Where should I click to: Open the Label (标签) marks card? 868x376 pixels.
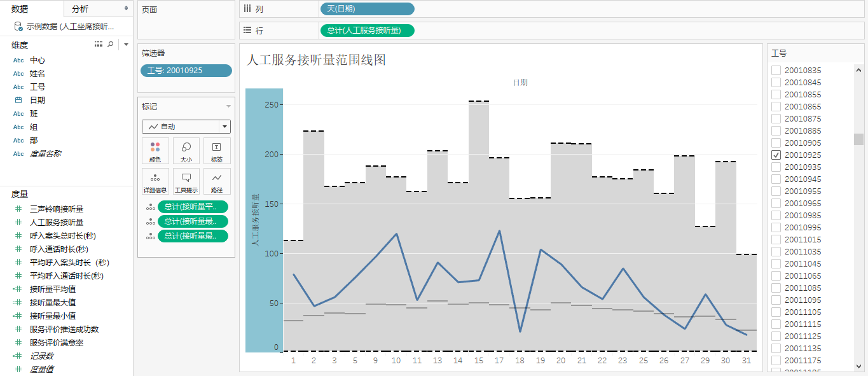pos(217,151)
